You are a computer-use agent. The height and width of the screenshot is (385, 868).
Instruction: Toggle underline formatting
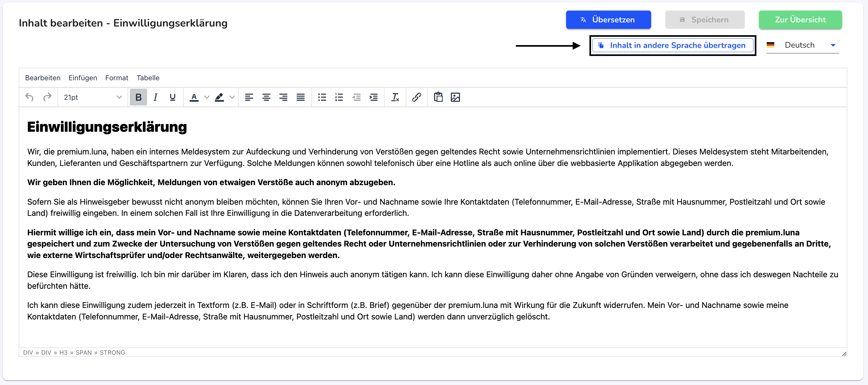(x=172, y=97)
